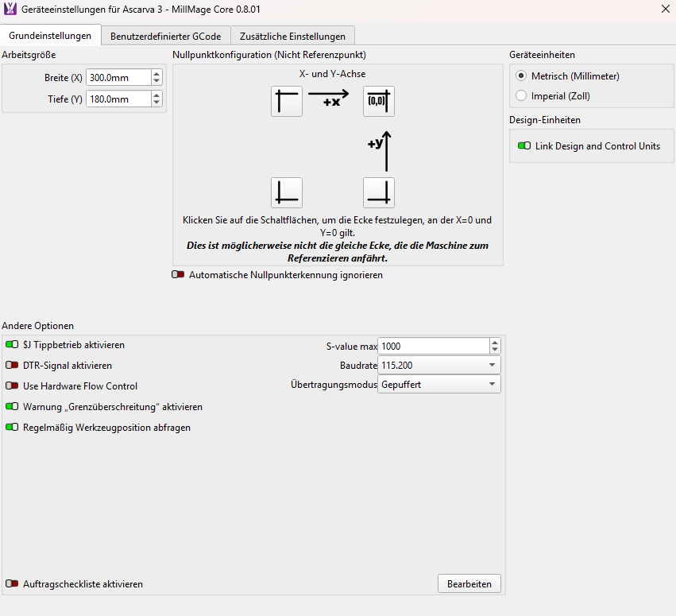The height and width of the screenshot is (616, 676).
Task: Set origin to top-right corner
Action: (378, 102)
